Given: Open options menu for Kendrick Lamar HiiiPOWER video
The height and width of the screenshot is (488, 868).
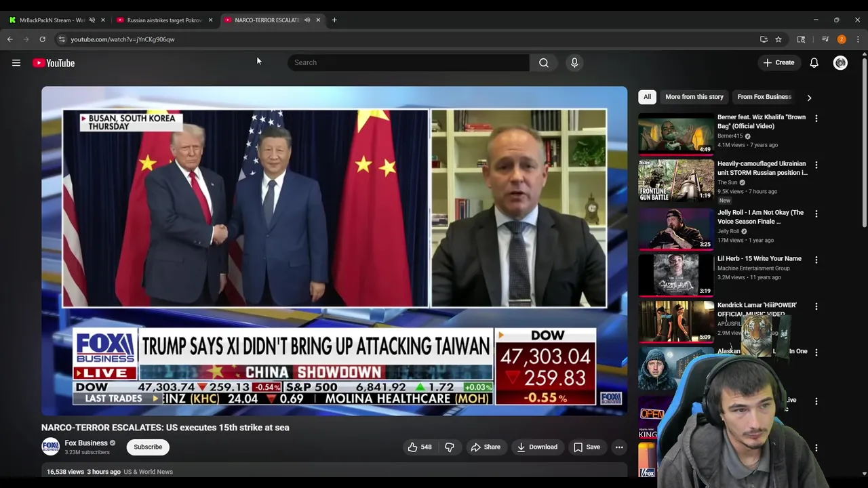Looking at the screenshot, I should coord(816,306).
